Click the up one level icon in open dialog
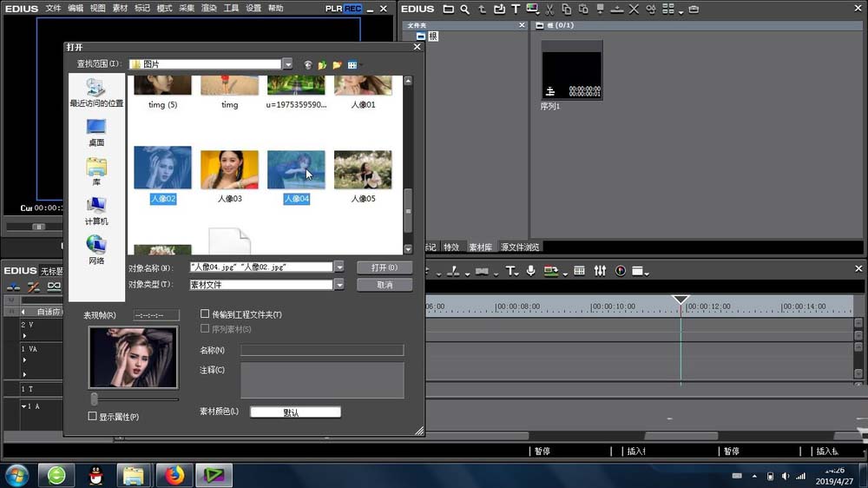 point(322,65)
